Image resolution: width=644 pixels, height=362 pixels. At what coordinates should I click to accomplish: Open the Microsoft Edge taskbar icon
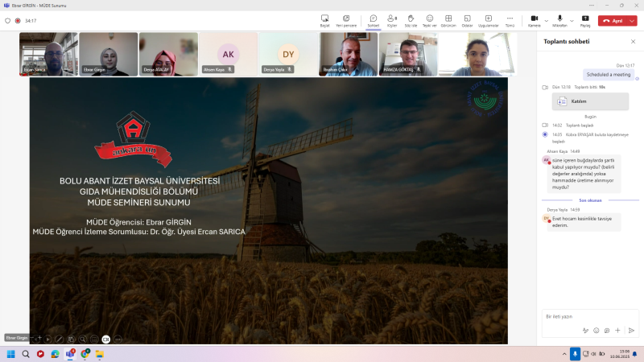[x=55, y=354]
